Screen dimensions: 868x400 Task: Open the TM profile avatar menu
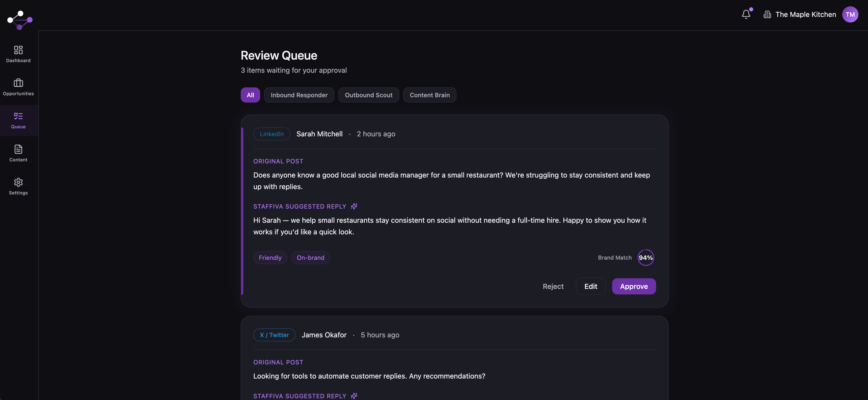coord(851,14)
